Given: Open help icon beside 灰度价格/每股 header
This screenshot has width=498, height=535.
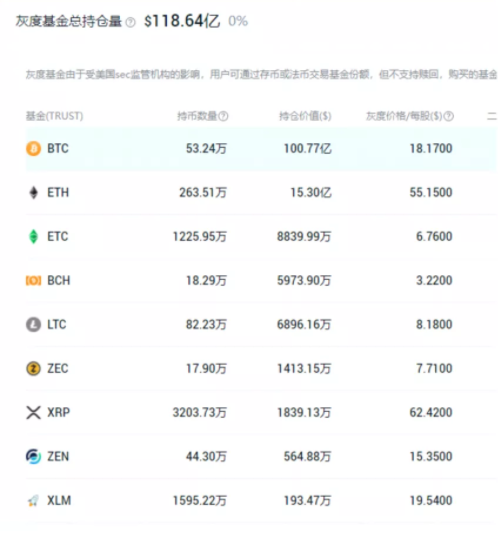Looking at the screenshot, I should click(449, 116).
